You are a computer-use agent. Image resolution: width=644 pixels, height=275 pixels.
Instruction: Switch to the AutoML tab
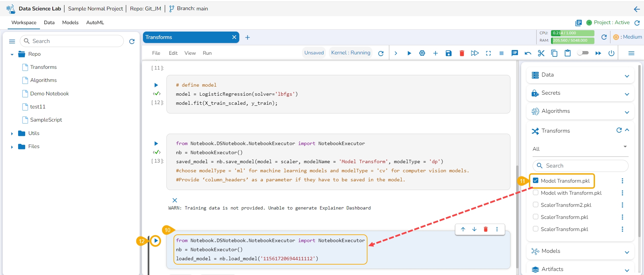(x=95, y=22)
